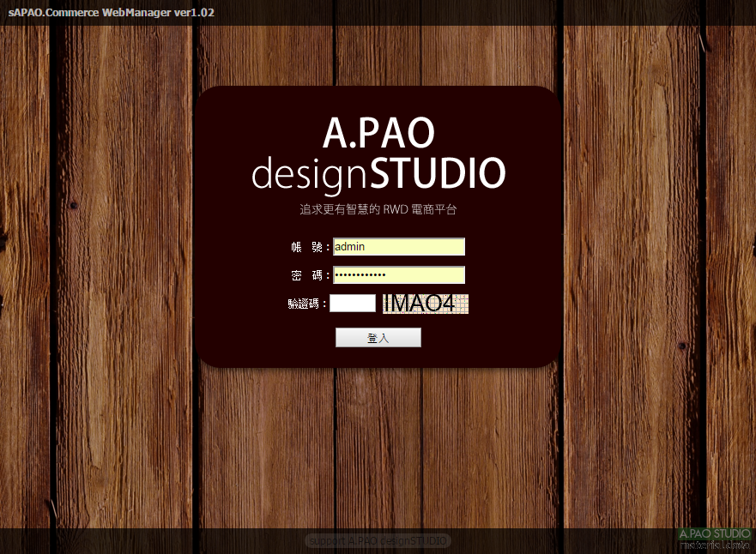Click the small text under A.PAO STUDIO
Image resolution: width=756 pixels, height=554 pixels.
pyautogui.click(x=714, y=545)
